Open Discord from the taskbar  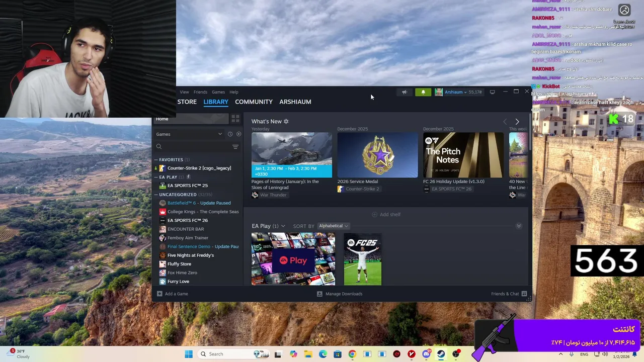tap(427, 354)
